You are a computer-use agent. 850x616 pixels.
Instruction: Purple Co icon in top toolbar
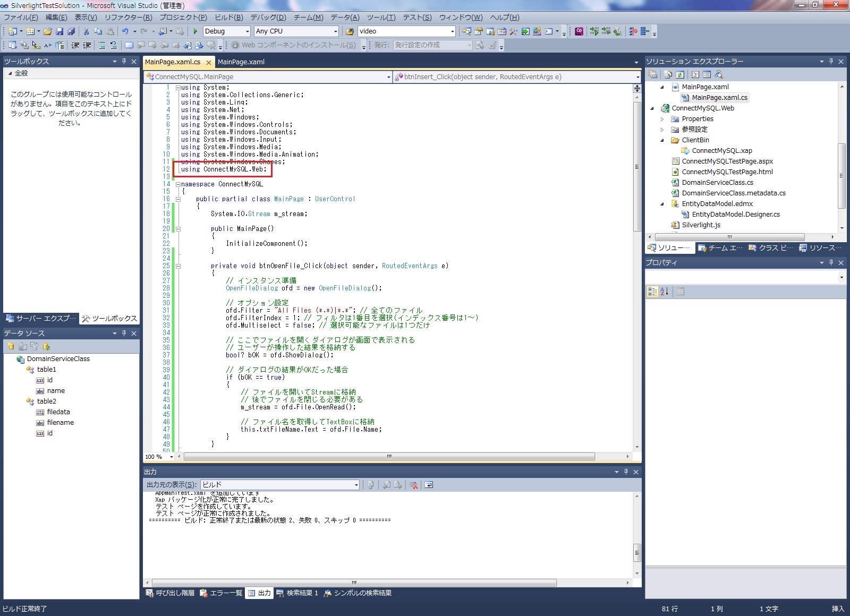tap(579, 31)
